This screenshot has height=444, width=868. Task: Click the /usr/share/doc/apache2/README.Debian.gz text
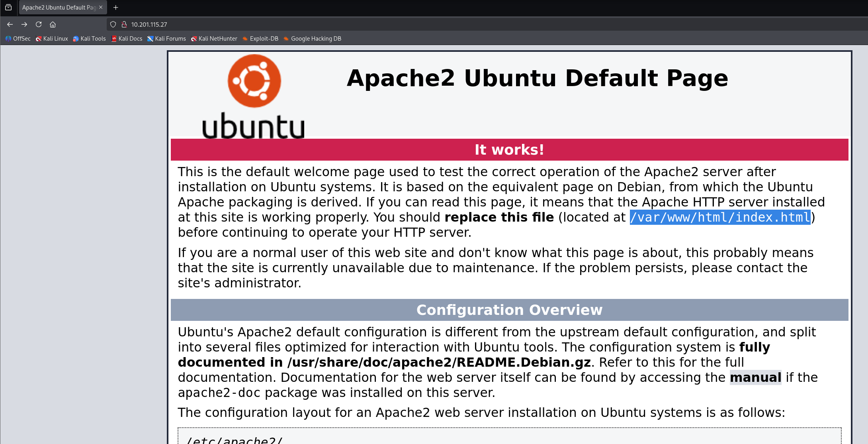point(439,362)
